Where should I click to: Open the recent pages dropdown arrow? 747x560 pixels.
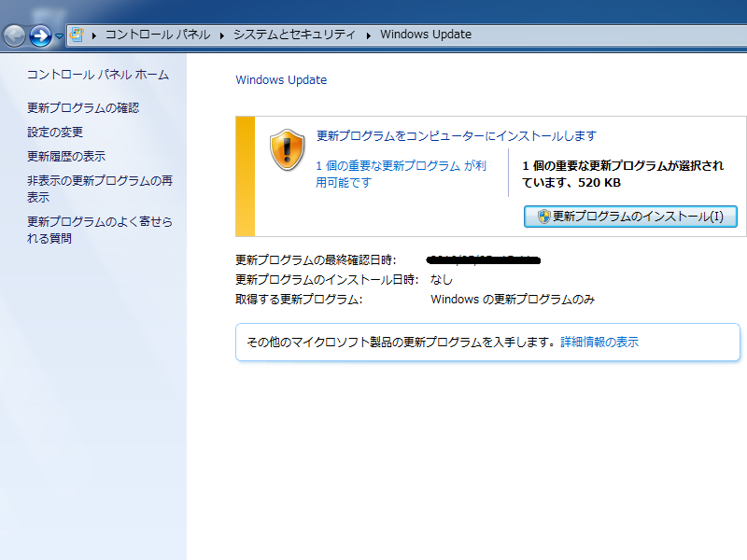tap(59, 35)
